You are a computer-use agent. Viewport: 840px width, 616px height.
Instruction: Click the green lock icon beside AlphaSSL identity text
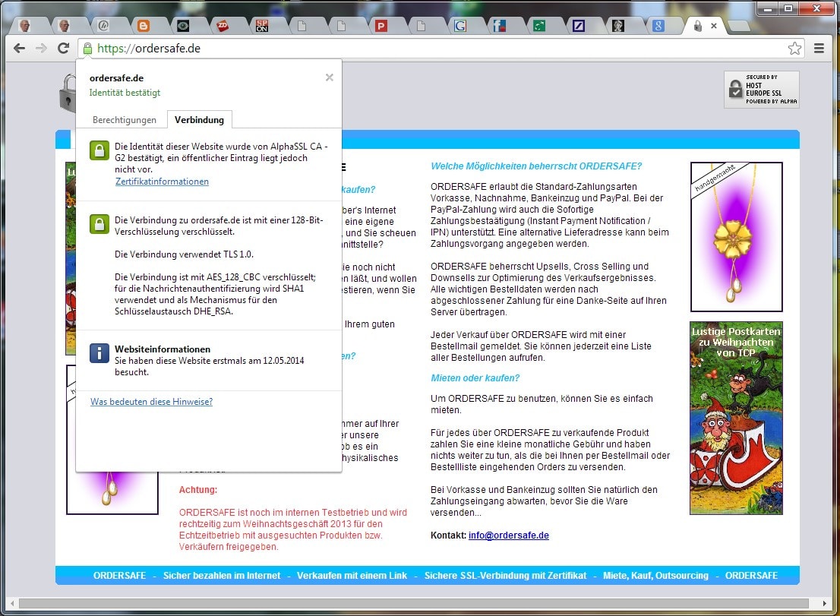pos(99,150)
